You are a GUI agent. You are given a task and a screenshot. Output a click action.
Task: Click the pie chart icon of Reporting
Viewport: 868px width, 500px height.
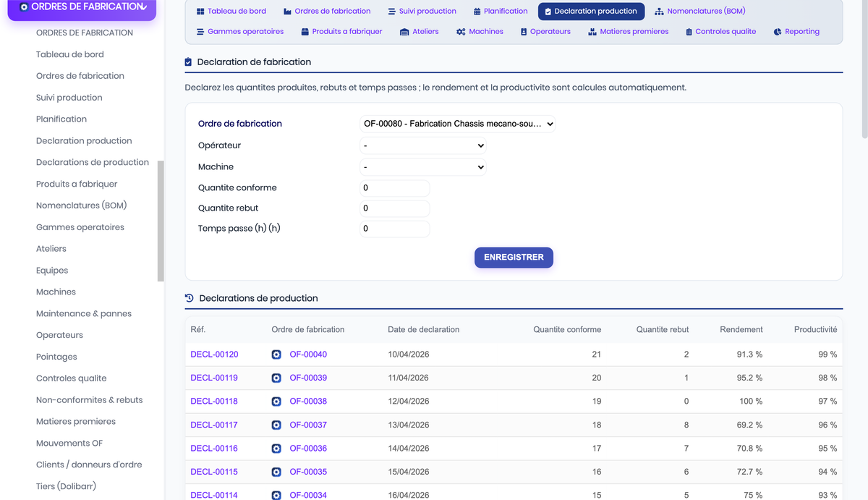[778, 32]
